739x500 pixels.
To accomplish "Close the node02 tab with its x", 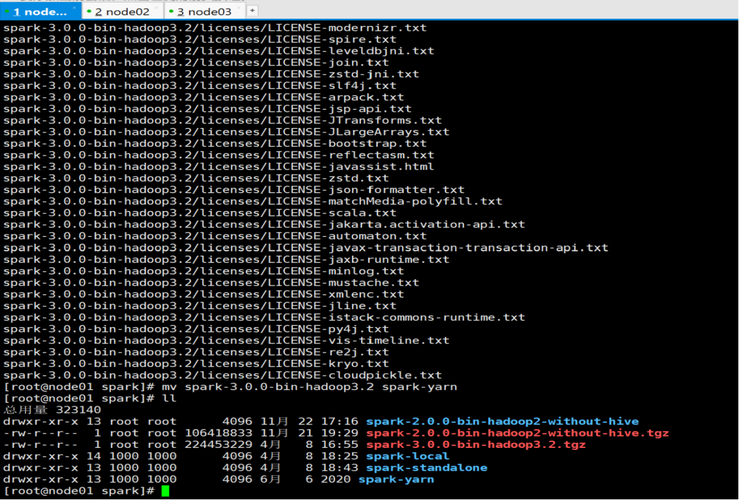I will pyautogui.click(x=157, y=8).
